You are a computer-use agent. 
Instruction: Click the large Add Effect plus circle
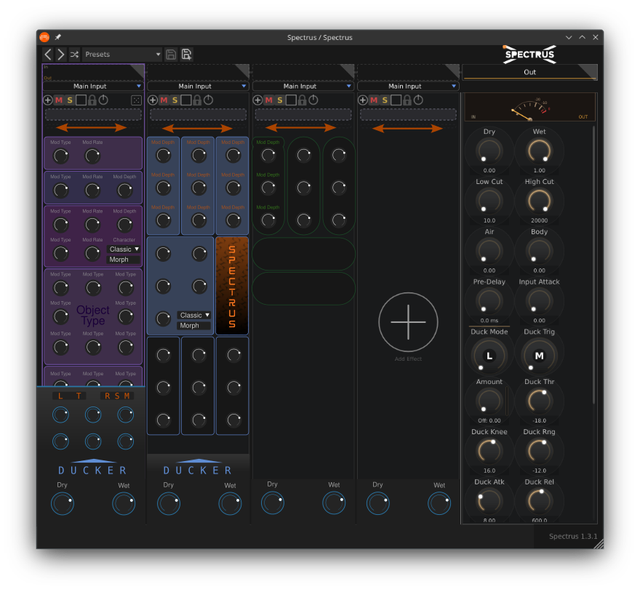click(408, 322)
